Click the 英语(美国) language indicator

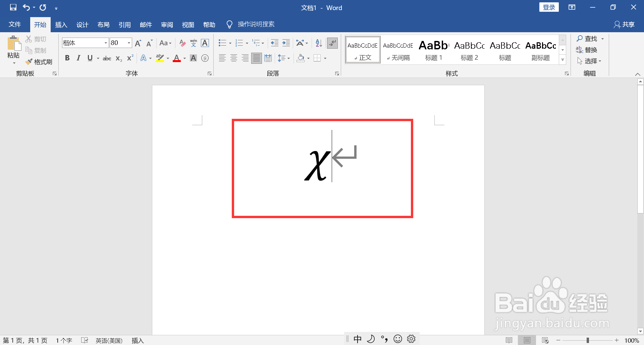[x=109, y=340]
